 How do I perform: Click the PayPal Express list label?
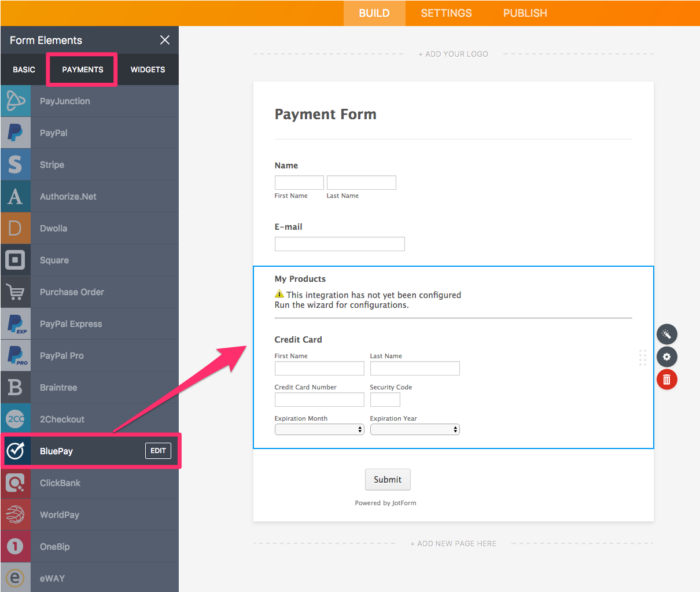[x=71, y=324]
